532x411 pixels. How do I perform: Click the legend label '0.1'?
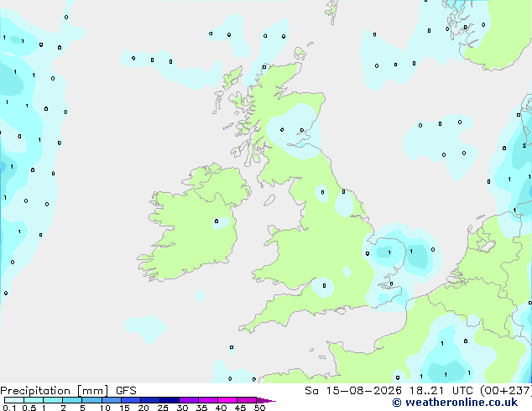pos(9,408)
